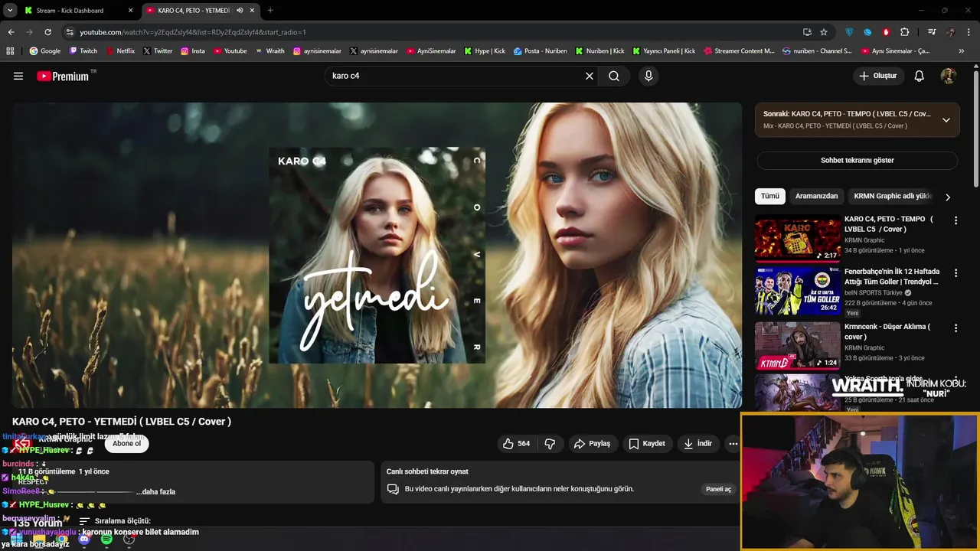Open a new browser tab
Image resolution: width=980 pixels, height=551 pixels.
click(x=270, y=11)
